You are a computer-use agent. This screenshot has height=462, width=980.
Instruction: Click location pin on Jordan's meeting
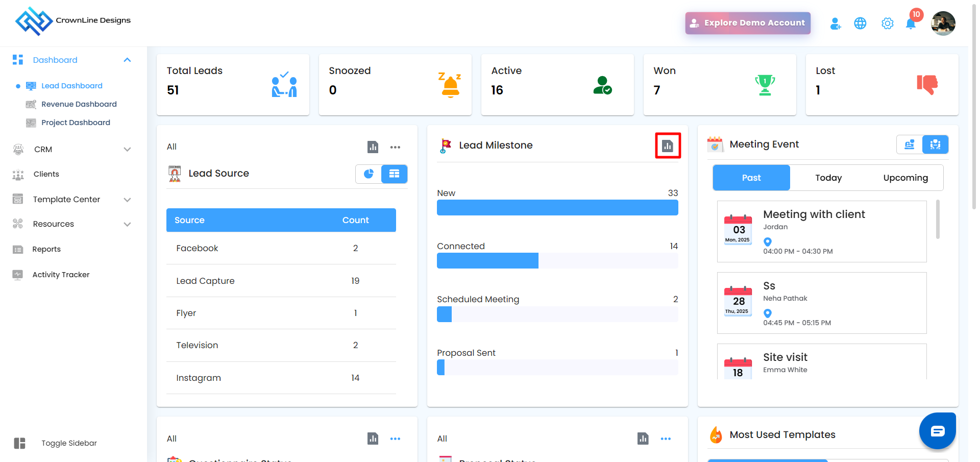(768, 242)
